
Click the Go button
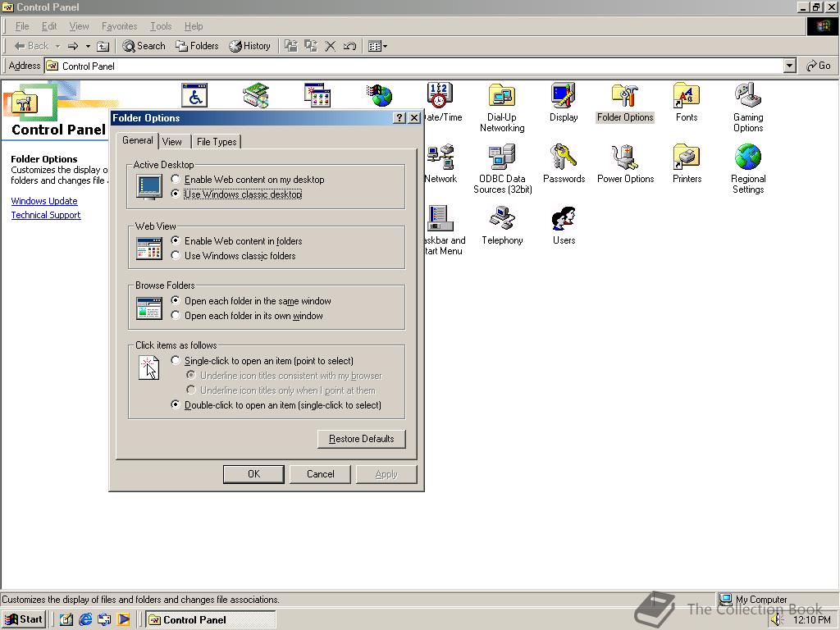point(819,66)
